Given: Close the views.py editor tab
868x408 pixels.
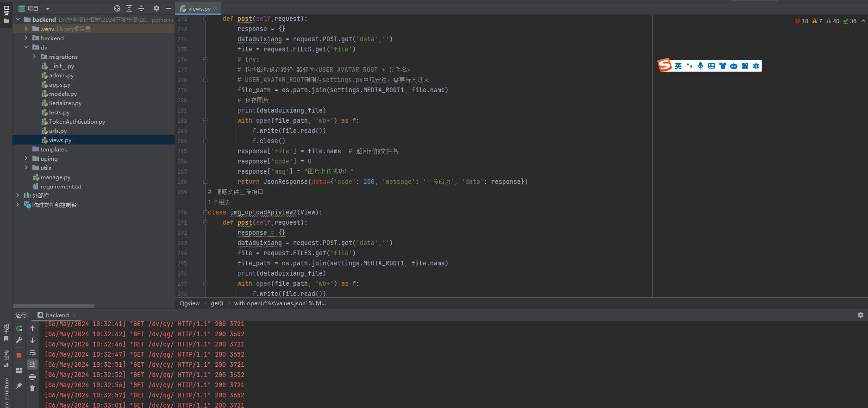Looking at the screenshot, I should pyautogui.click(x=216, y=8).
